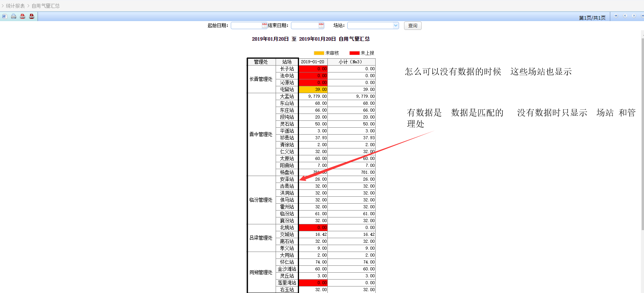Go to the next report page
This screenshot has height=293, width=644.
pyautogui.click(x=634, y=16)
